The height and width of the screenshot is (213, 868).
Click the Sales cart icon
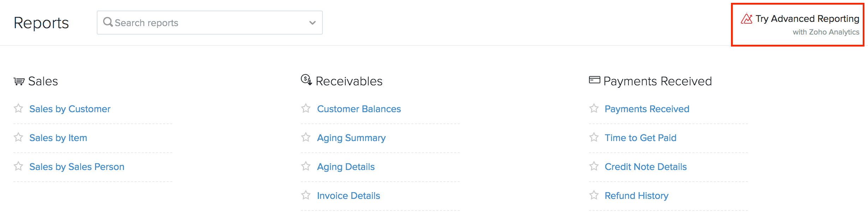click(19, 81)
